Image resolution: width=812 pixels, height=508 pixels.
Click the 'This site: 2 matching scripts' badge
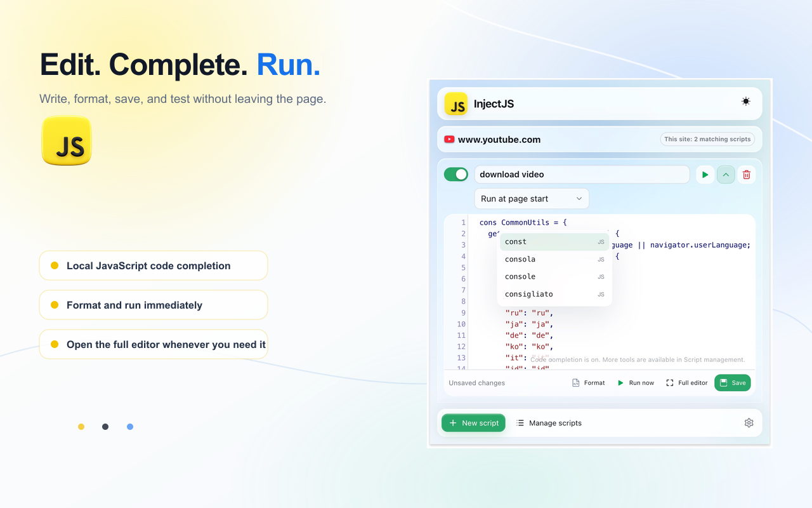click(x=707, y=139)
